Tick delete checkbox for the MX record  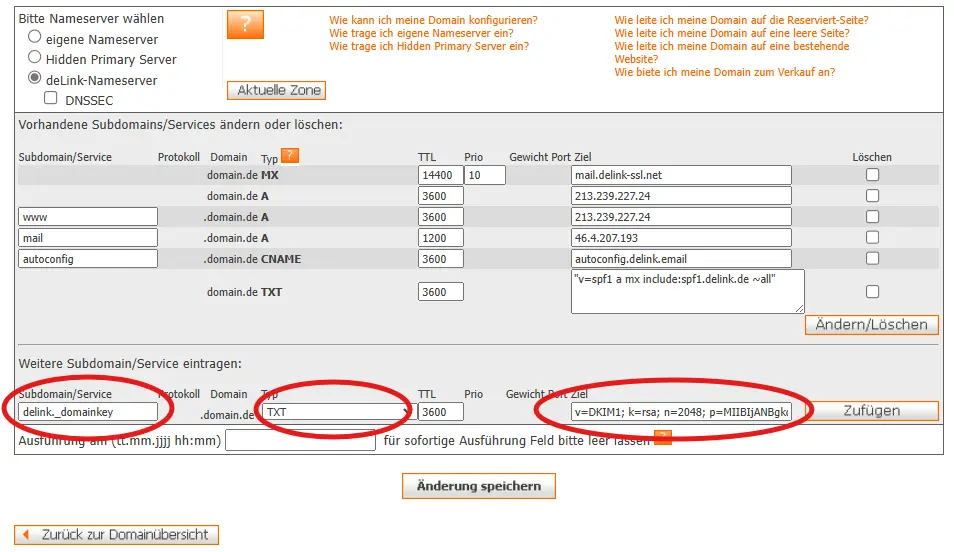(x=872, y=175)
